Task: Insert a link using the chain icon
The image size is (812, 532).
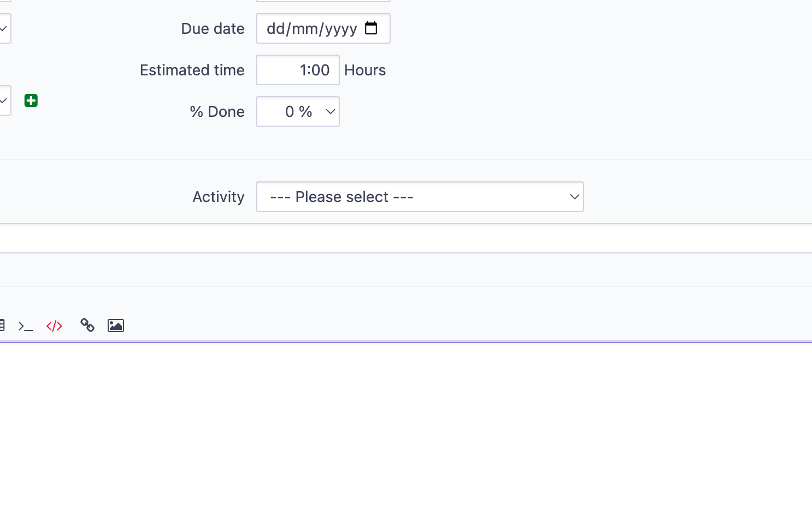Action: 87,326
